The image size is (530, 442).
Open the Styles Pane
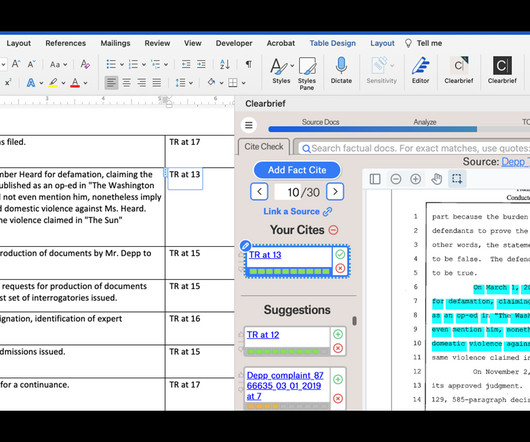(x=307, y=74)
